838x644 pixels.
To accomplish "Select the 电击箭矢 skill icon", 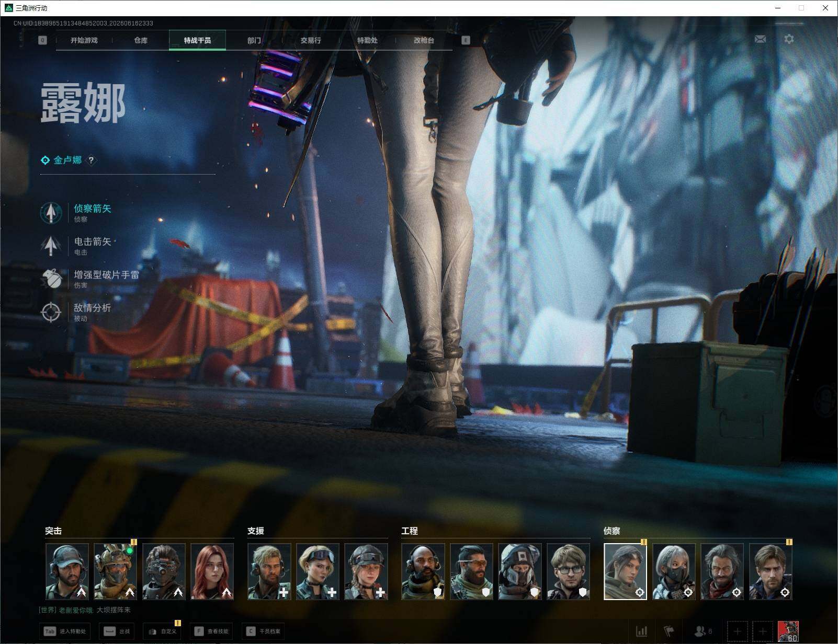I will (51, 246).
